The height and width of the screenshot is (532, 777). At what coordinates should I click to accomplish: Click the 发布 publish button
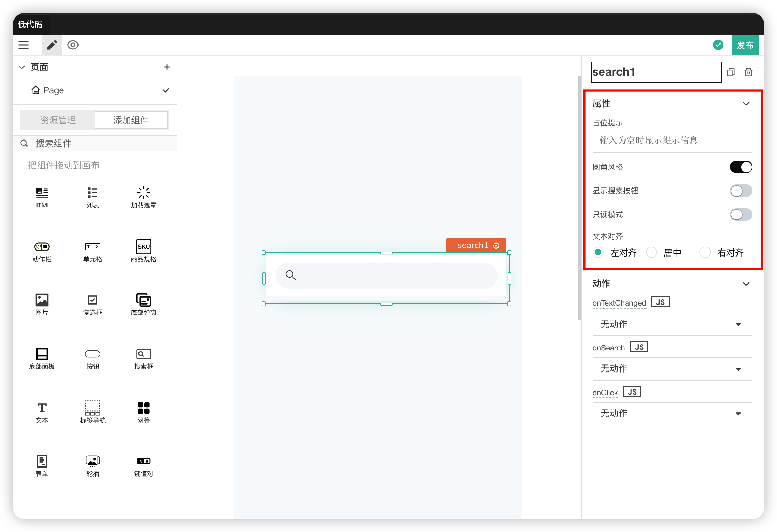[745, 45]
